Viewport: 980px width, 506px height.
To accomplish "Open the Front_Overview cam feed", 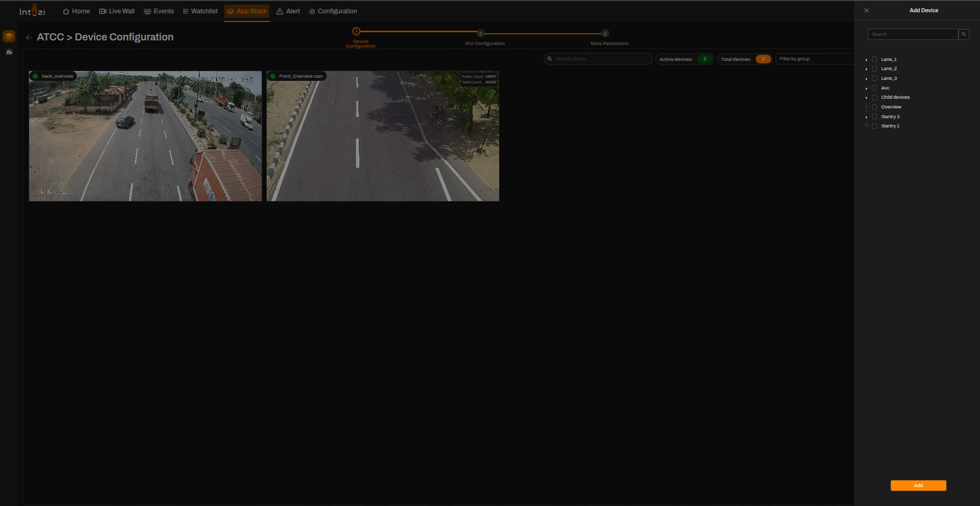I will pyautogui.click(x=383, y=136).
